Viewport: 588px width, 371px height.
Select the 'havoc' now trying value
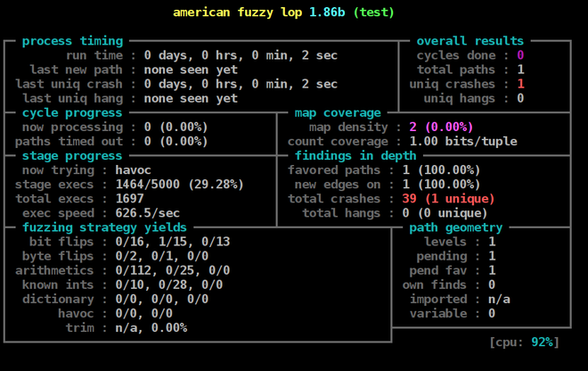[x=133, y=170]
